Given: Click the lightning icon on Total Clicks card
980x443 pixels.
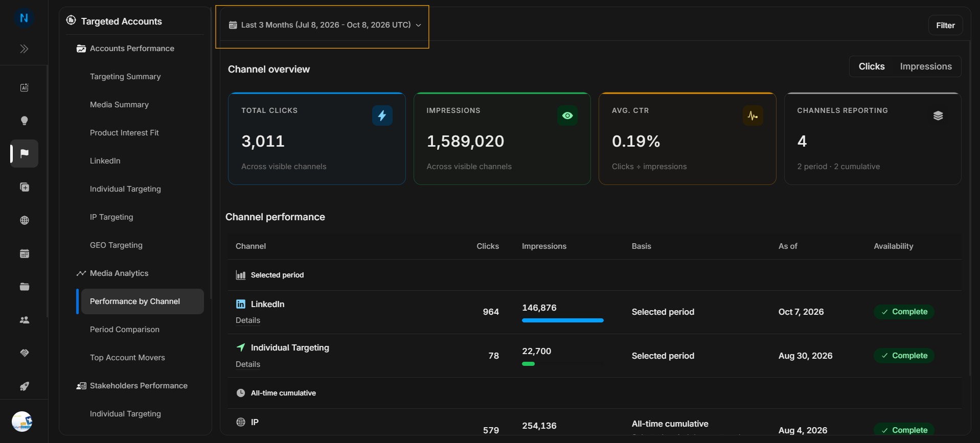Looking at the screenshot, I should click(x=382, y=115).
